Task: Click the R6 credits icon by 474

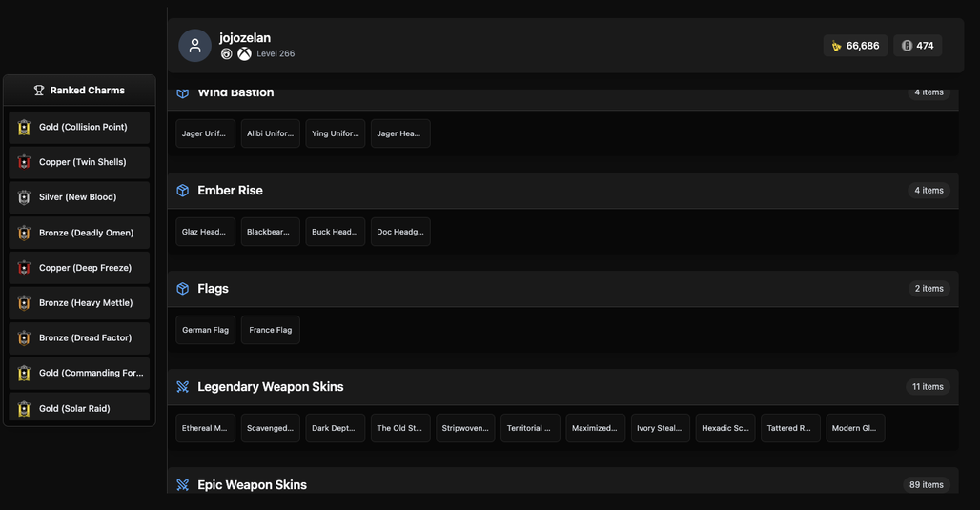Action: coord(907,46)
